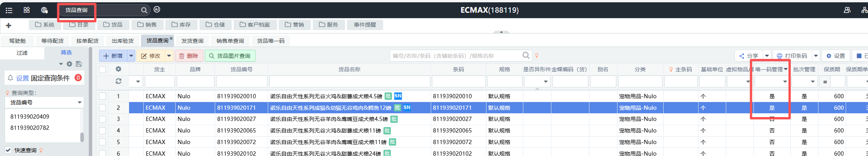Check the row 5 checkbox

[102, 142]
